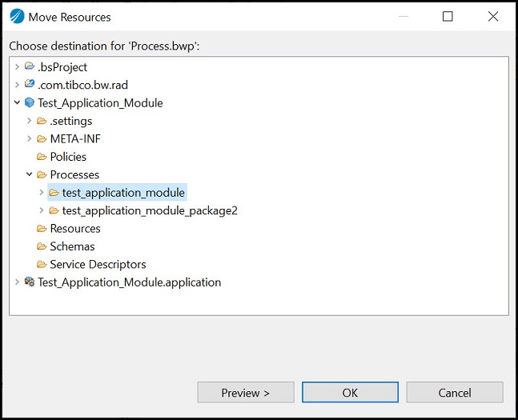Click the Policies folder icon
The height and width of the screenshot is (420, 518).
42,157
